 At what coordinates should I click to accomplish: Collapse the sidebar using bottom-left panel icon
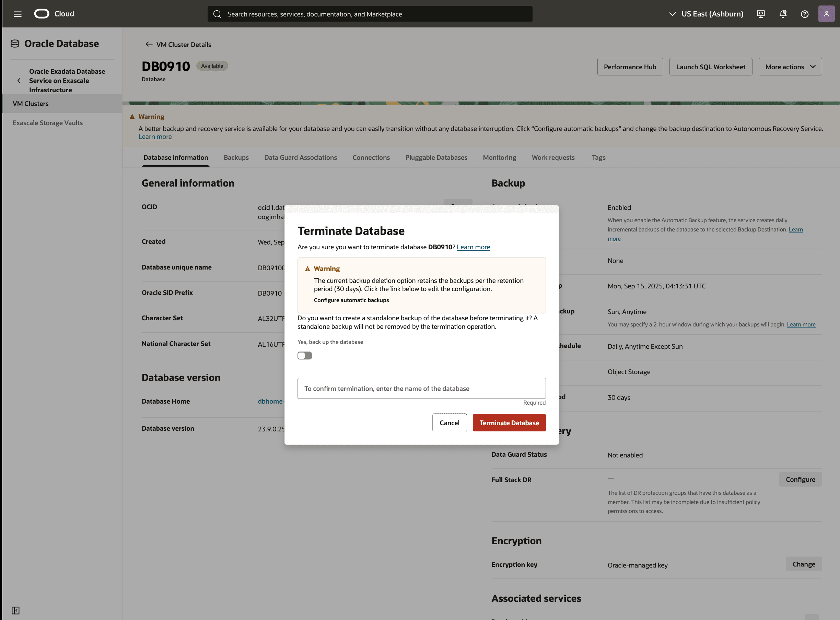click(15, 610)
